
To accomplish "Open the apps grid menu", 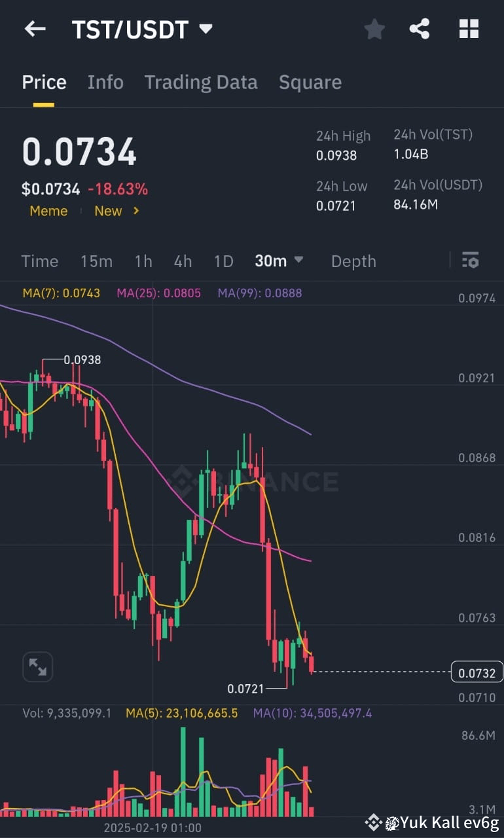I will click(469, 29).
